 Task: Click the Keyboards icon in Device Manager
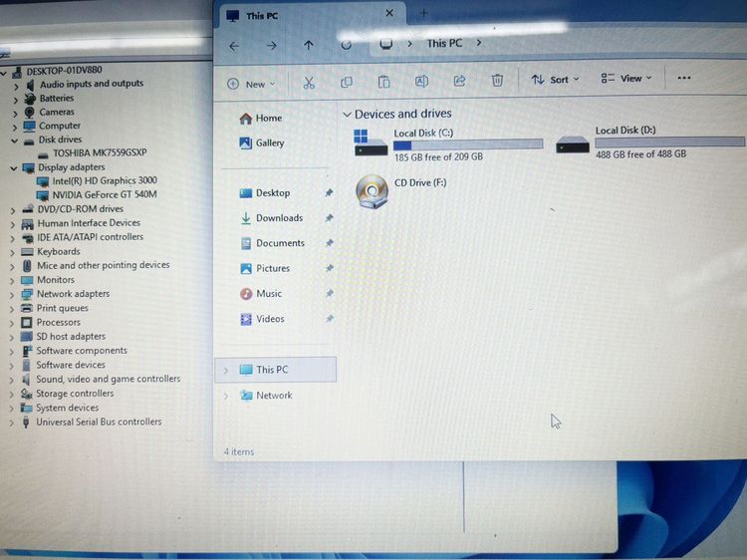coord(27,252)
